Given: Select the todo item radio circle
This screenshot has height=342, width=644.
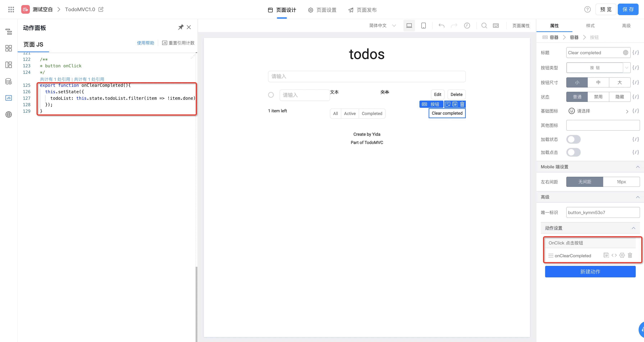Looking at the screenshot, I should [x=271, y=95].
